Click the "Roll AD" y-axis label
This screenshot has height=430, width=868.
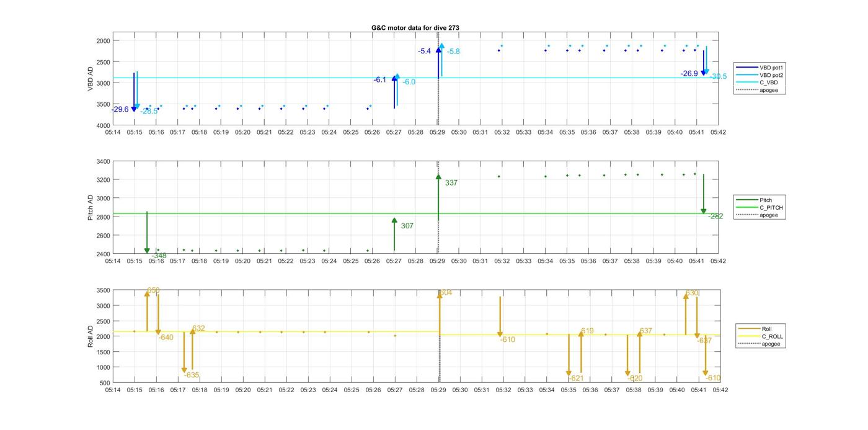tap(91, 336)
